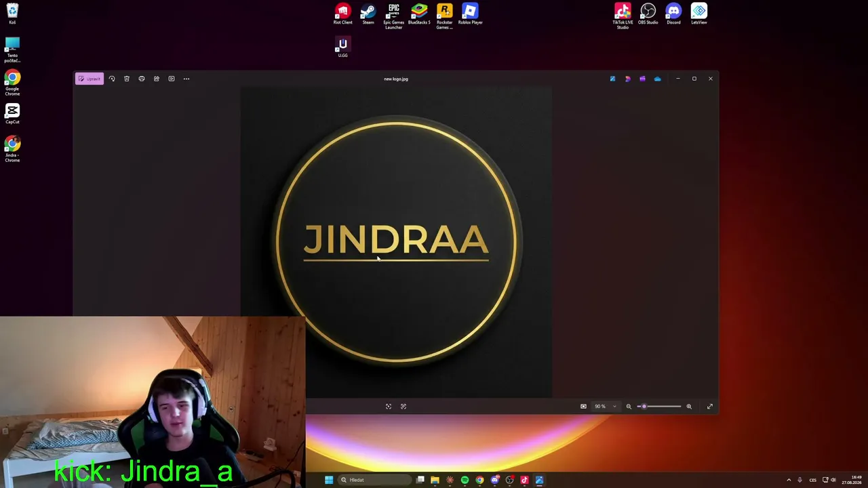Viewport: 868px width, 488px height.
Task: Share the image from Photos toolbar
Action: pos(157,79)
